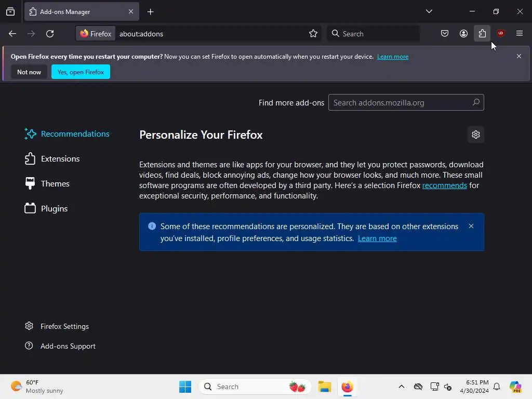Open Add-ons Support
This screenshot has width=532, height=399.
[x=60, y=346]
